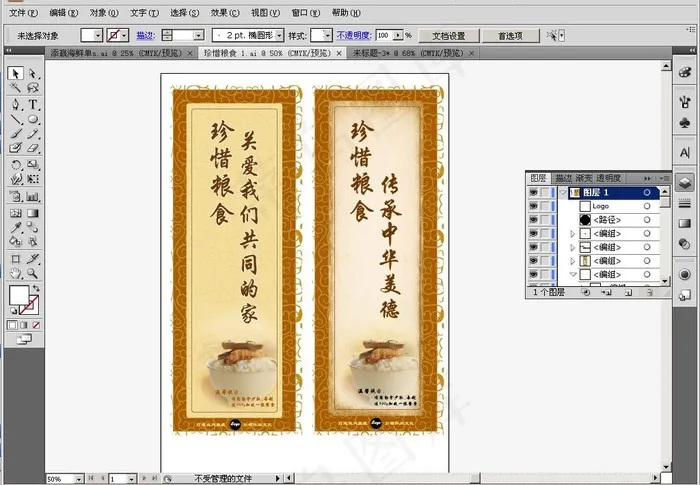Hide the Logo layer with eye icon

[534, 206]
